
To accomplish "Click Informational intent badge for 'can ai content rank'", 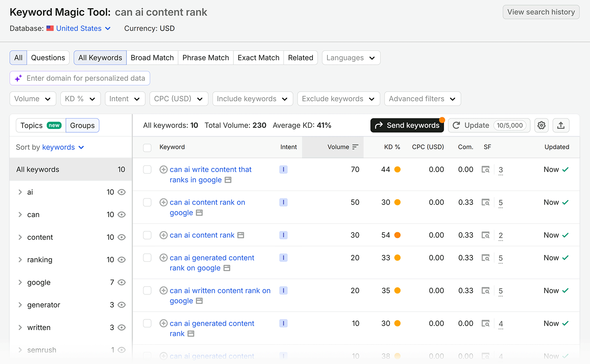I will (283, 235).
